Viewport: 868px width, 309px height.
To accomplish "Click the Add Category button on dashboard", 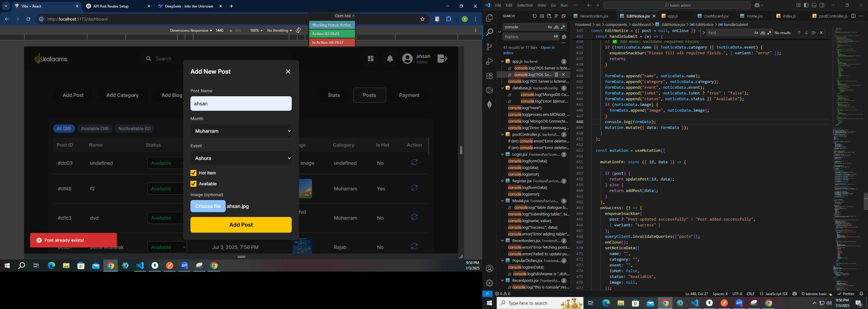I will tap(122, 95).
